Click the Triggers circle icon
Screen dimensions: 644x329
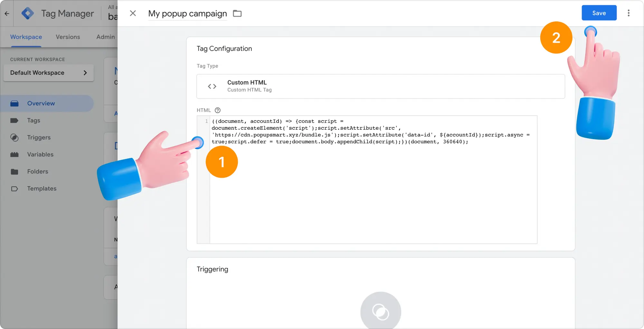pyautogui.click(x=14, y=137)
